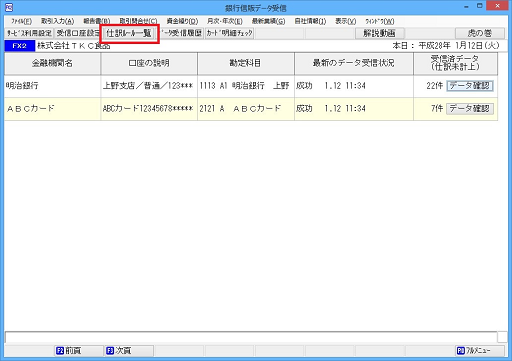Screen dimensions: 512x361
Task: Click the 虎の巻 button
Action: pyautogui.click(x=480, y=33)
